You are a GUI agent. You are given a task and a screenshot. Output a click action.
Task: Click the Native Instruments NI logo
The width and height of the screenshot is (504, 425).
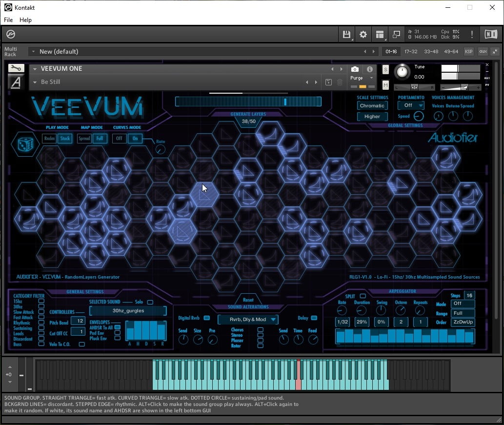click(491, 34)
